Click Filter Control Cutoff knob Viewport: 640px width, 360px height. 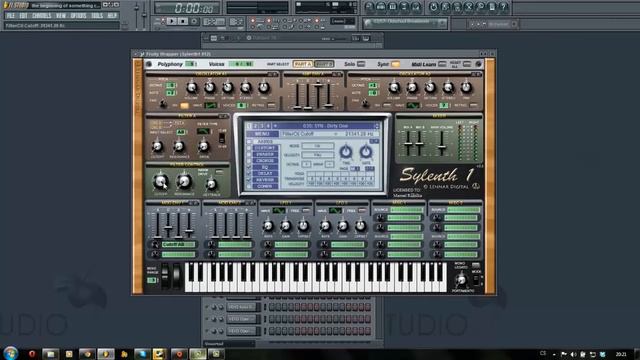pos(160,182)
